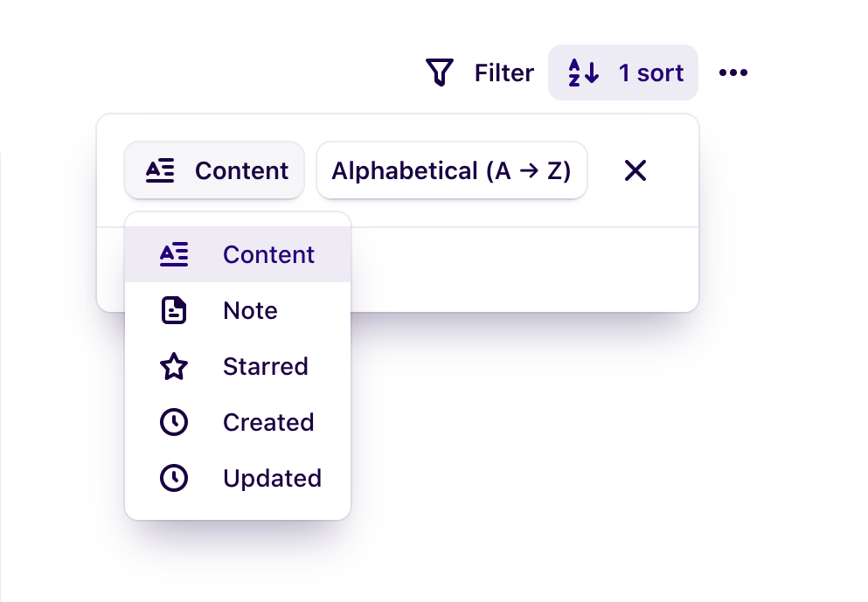Screen dimensions: 868x602
Task: Click the text icon in Content dropdown button
Action: pos(160,170)
